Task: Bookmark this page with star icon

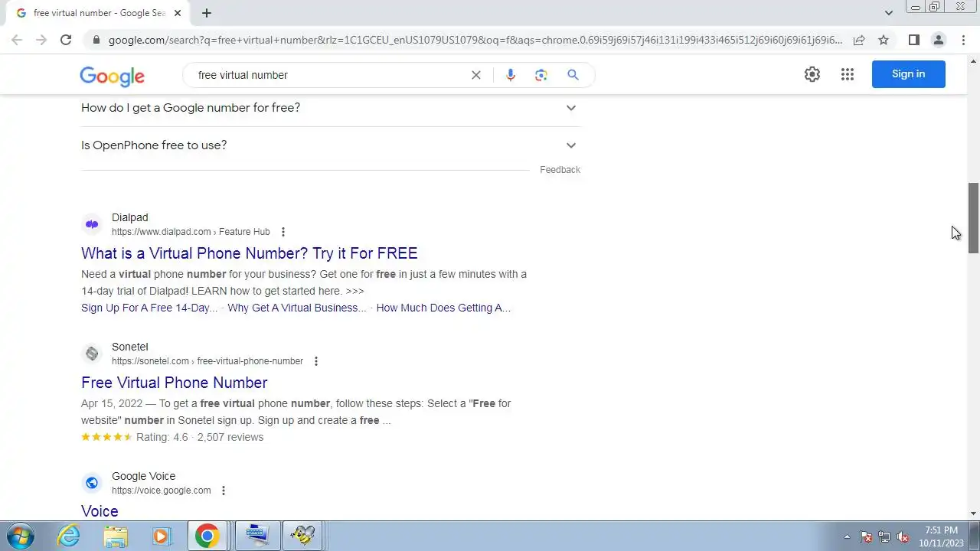Action: click(x=884, y=40)
